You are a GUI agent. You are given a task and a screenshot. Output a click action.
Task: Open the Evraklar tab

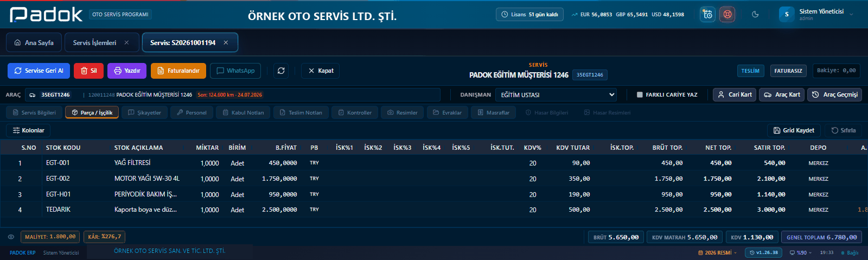click(x=447, y=112)
